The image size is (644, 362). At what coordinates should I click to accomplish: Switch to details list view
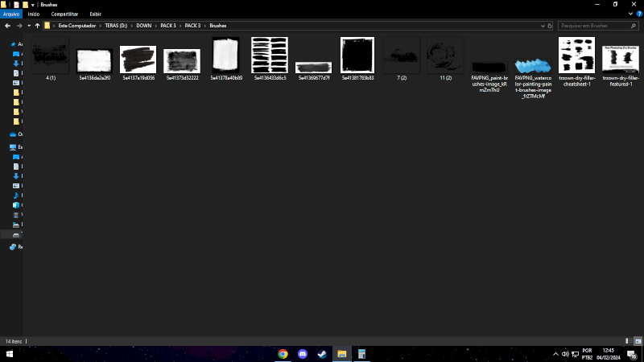628,341
